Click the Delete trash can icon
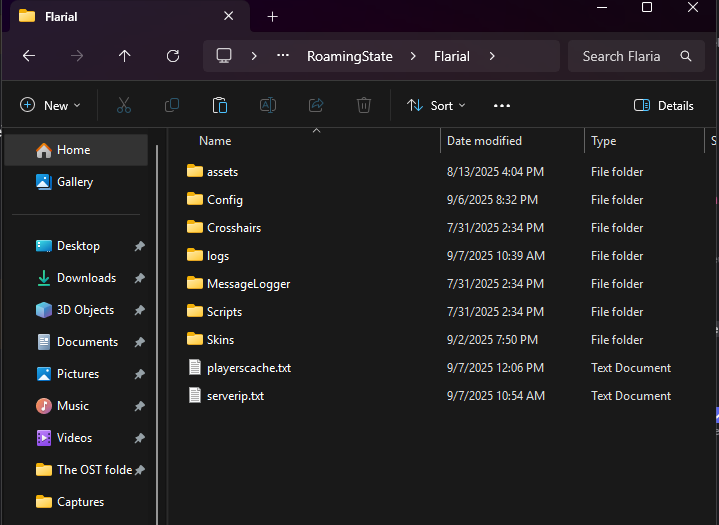The width and height of the screenshot is (719, 525). [x=364, y=105]
